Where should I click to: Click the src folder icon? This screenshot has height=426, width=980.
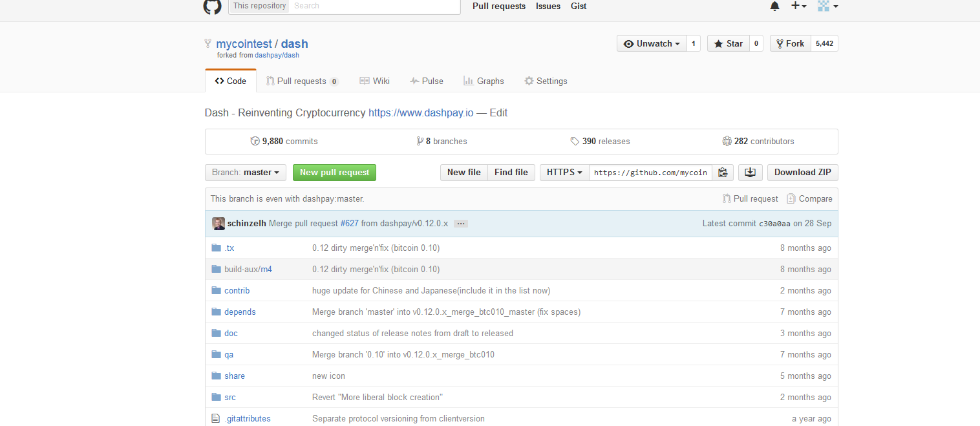tap(216, 398)
